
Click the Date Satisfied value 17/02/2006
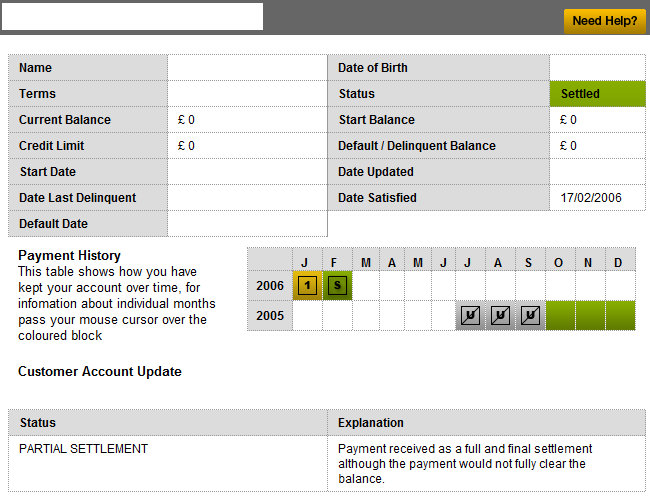tap(591, 198)
